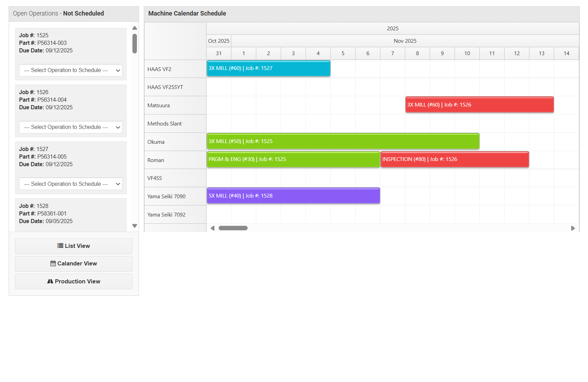Click the list icon on List View button

pyautogui.click(x=60, y=246)
